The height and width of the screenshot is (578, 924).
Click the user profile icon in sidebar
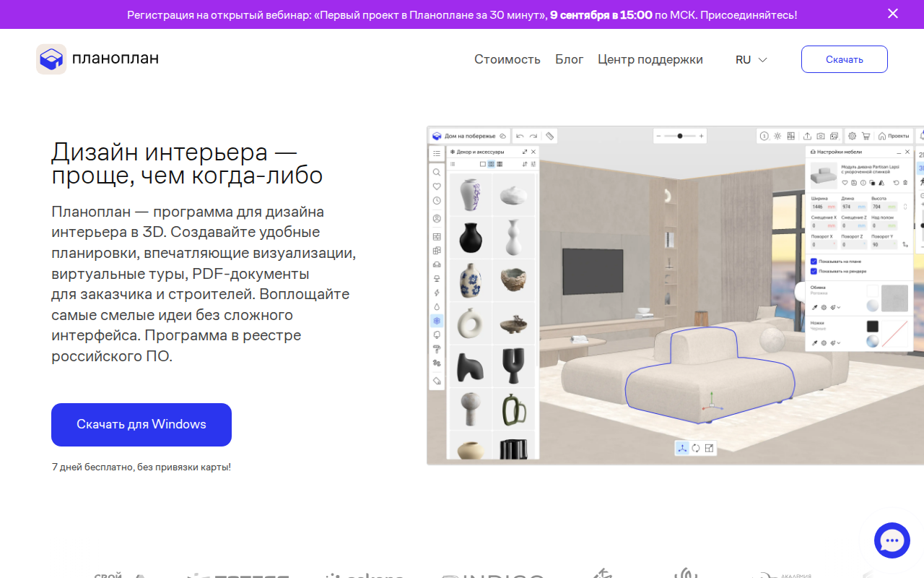pos(437,218)
